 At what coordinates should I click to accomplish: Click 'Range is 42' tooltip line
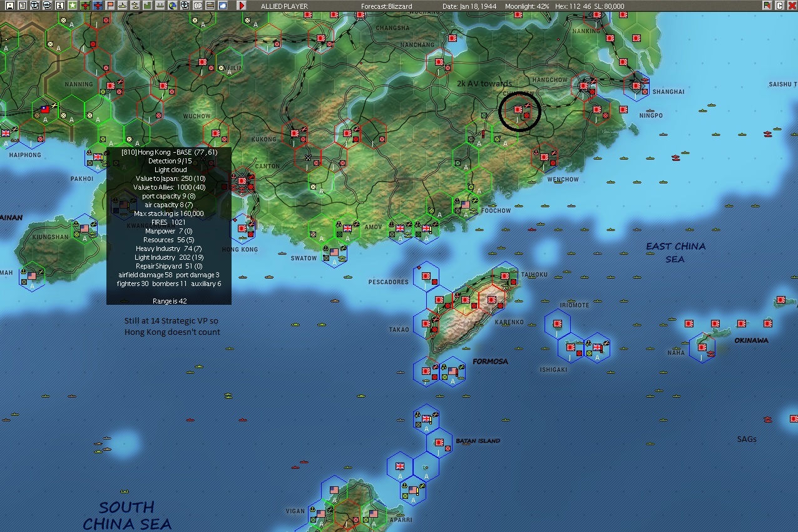click(x=169, y=301)
